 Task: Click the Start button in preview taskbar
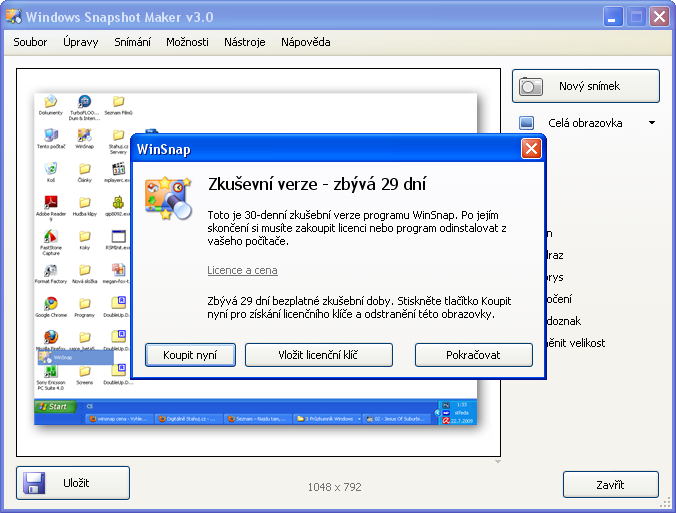[54, 407]
